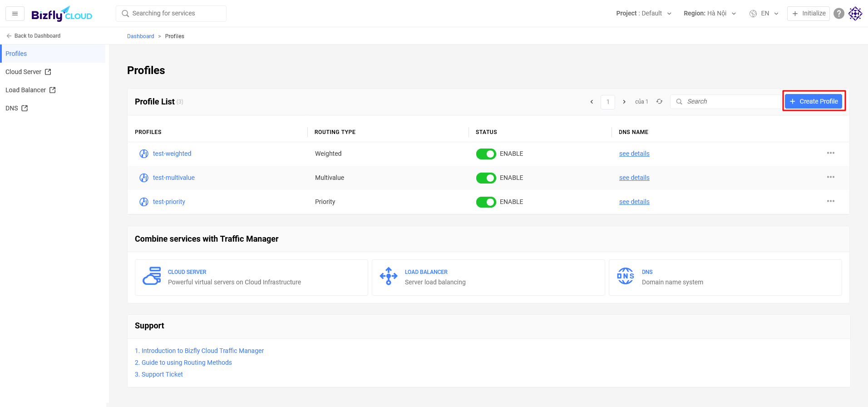Click the test-multivalue profile icon
This screenshot has width=868, height=407.
click(x=144, y=178)
